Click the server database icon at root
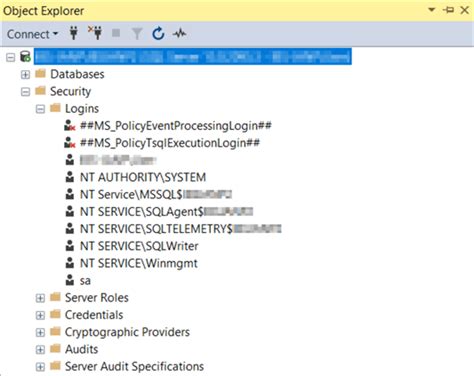The image size is (474, 376). pyautogui.click(x=25, y=56)
